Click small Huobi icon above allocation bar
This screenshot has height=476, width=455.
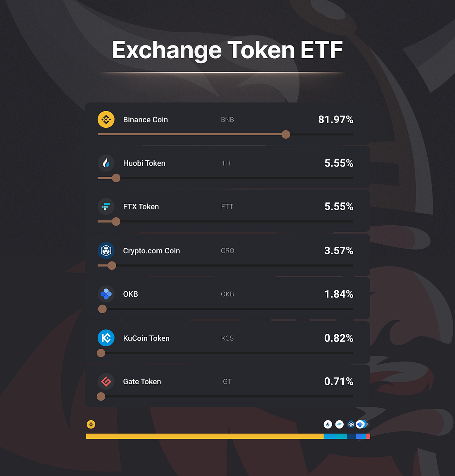328,424
